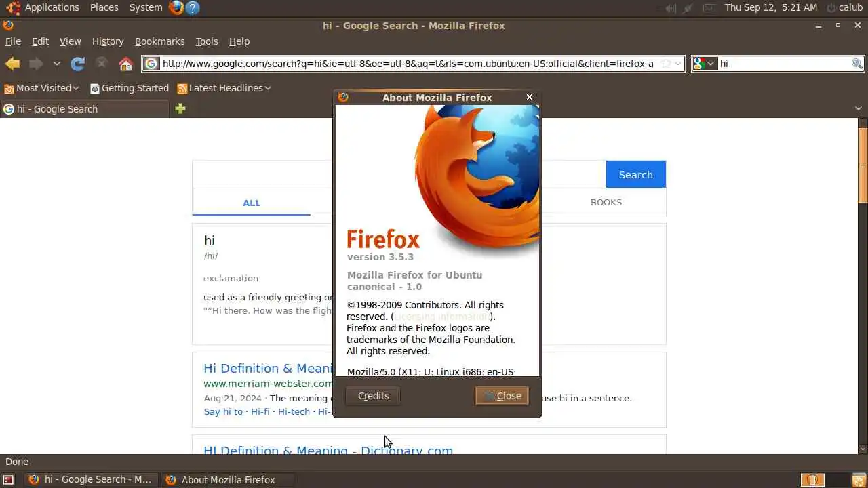This screenshot has width=868, height=488.
Task: Open the Bookmarks menu
Action: click(159, 41)
